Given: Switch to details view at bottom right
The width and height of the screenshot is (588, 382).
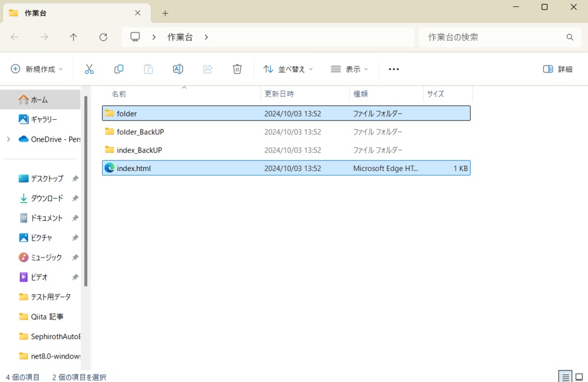Looking at the screenshot, I should (566, 377).
